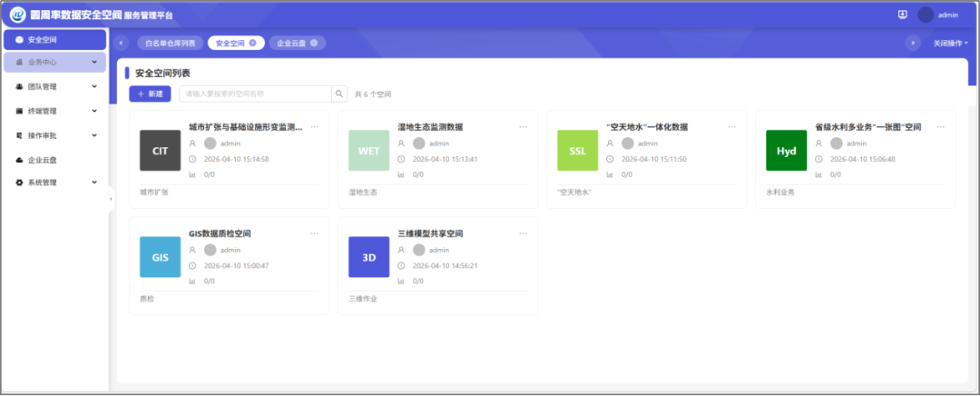Click the search magnifier icon
The width and height of the screenshot is (980, 396).
click(339, 94)
